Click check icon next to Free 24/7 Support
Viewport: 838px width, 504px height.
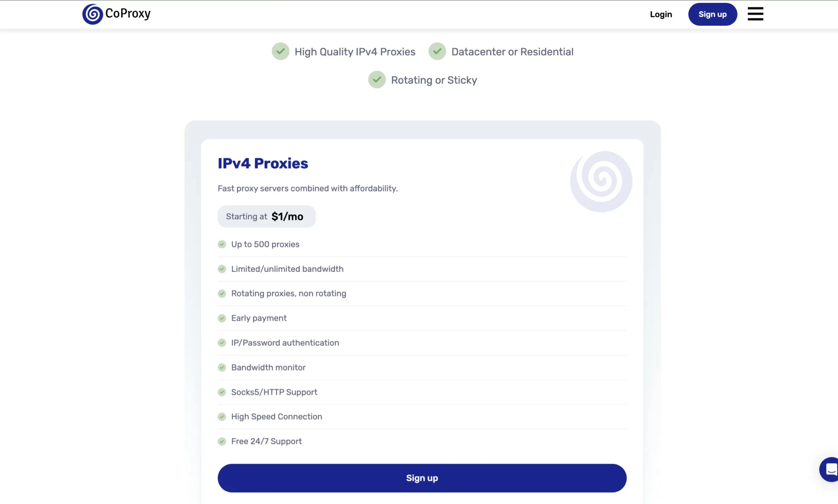(222, 441)
